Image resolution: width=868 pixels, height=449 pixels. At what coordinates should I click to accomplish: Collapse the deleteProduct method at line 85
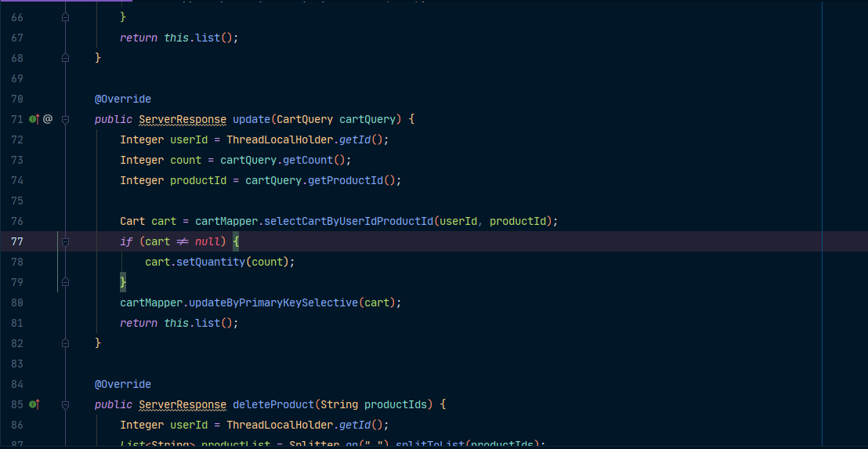click(x=66, y=404)
